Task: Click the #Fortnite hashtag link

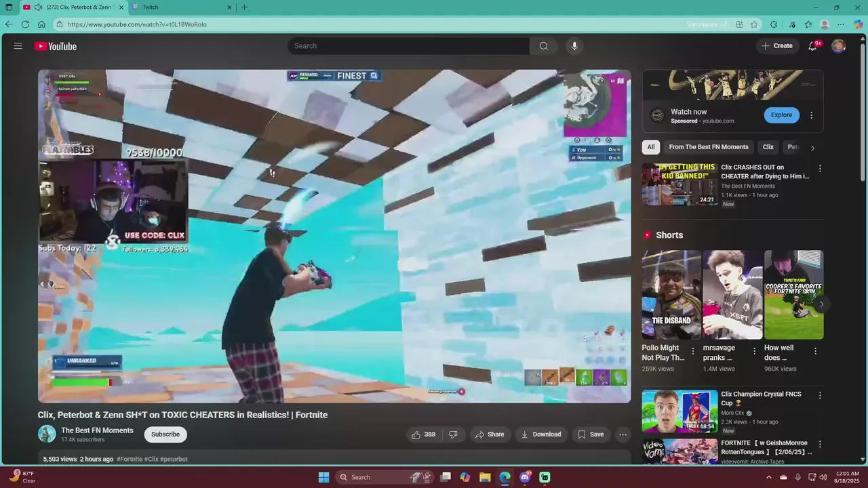Action: pyautogui.click(x=130, y=460)
